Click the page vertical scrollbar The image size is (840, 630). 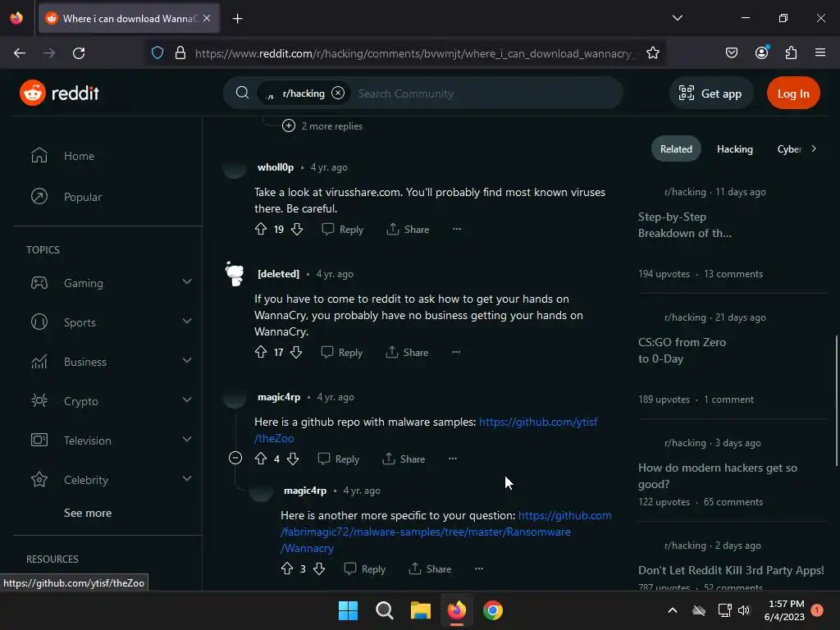point(836,399)
